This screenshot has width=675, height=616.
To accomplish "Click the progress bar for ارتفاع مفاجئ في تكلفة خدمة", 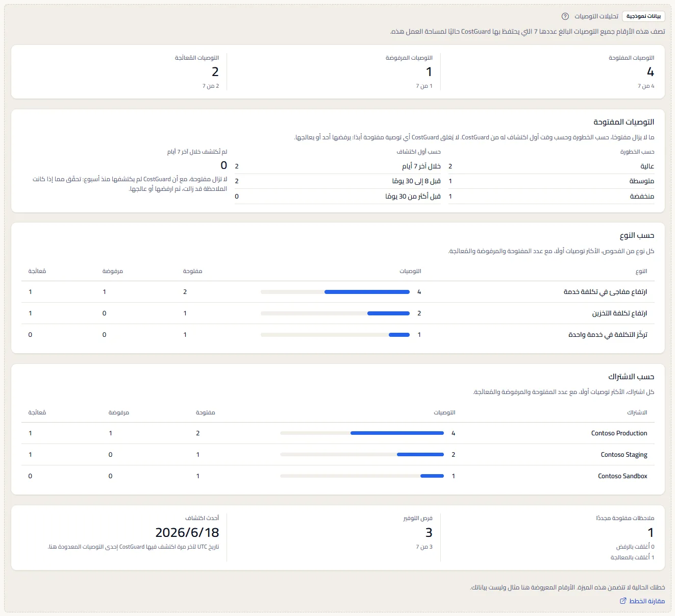I will tap(335, 292).
